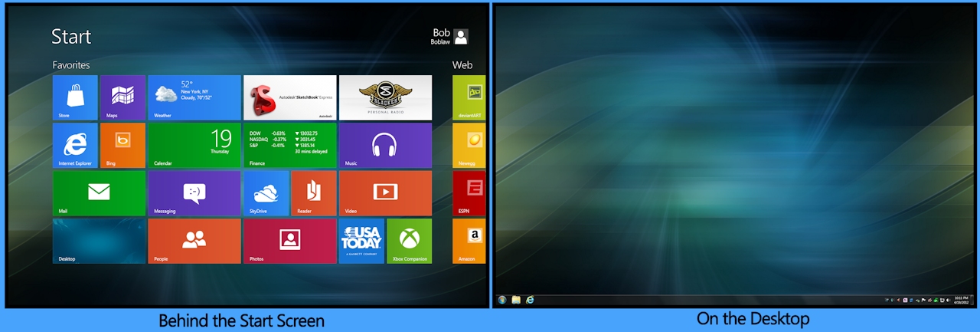Click the Favorites group heading
Viewport: 980px width, 332px height.
coord(71,65)
